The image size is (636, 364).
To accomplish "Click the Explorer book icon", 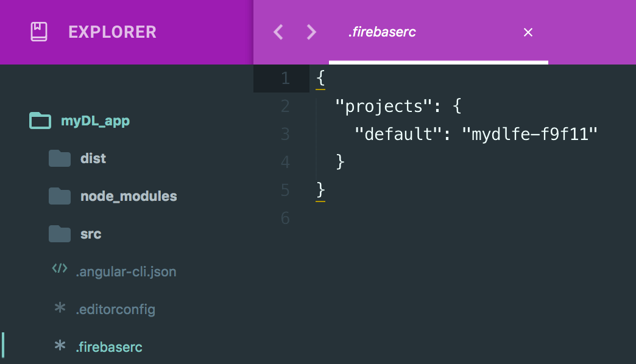I will [39, 32].
